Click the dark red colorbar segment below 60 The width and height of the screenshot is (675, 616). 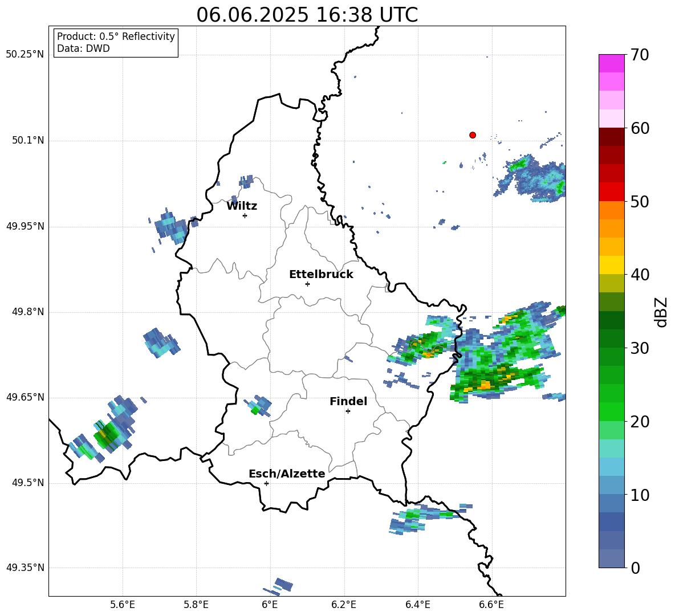611,137
